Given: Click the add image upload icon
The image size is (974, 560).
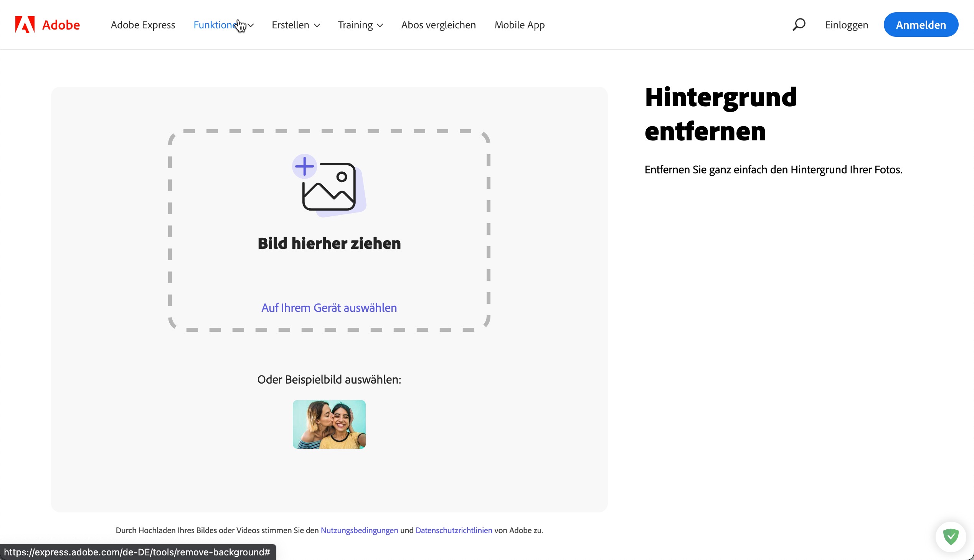Looking at the screenshot, I should 329,187.
